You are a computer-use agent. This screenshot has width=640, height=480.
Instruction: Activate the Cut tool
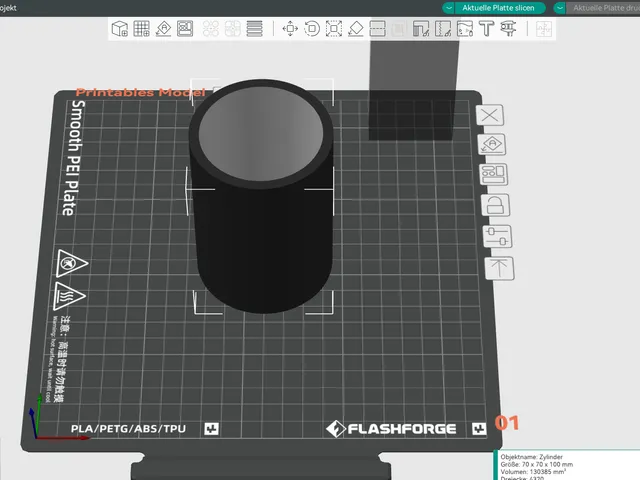pos(378,29)
